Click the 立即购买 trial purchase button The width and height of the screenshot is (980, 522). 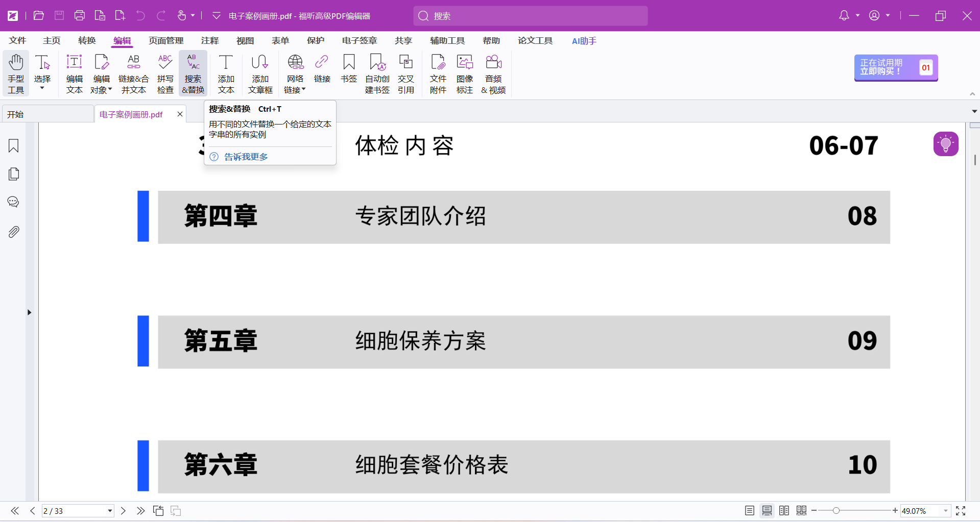(895, 67)
